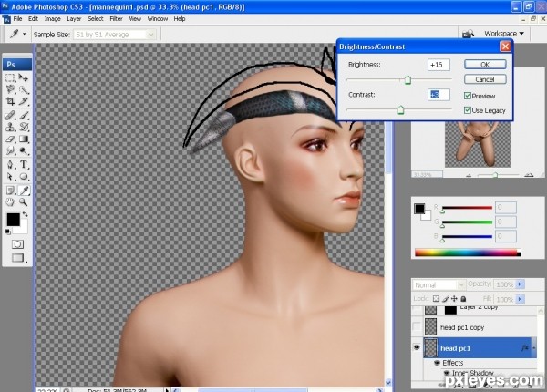Open the Layer menu
The width and height of the screenshot is (547, 392).
point(74,19)
